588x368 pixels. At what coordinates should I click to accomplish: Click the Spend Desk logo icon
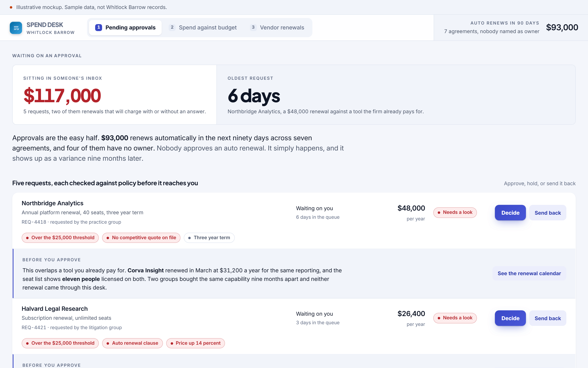[16, 28]
